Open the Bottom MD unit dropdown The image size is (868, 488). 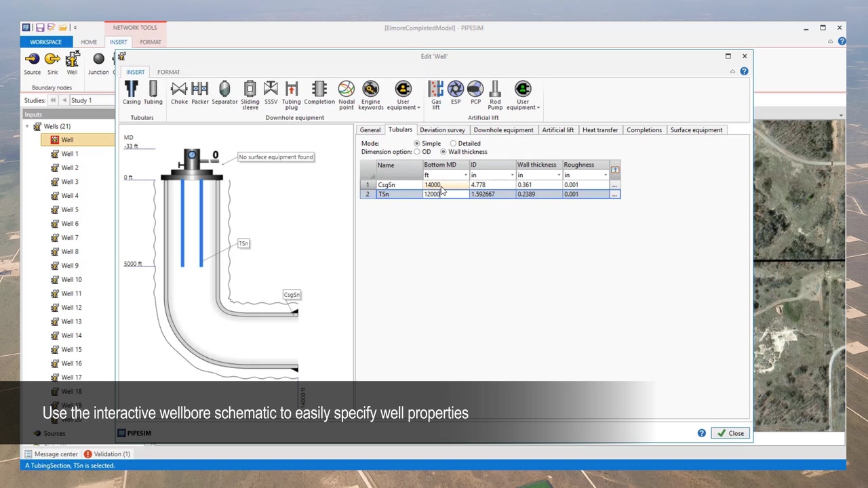(465, 176)
